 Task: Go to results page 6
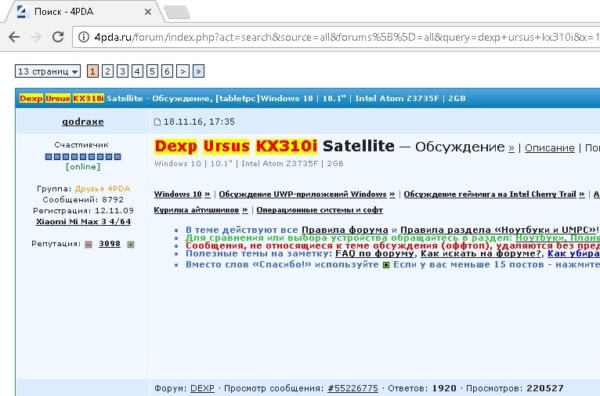[167, 71]
